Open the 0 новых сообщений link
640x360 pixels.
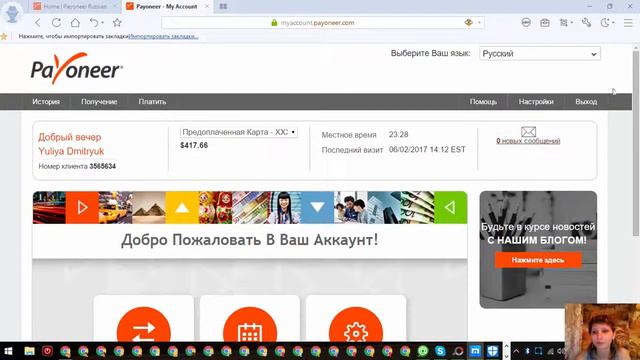(528, 141)
